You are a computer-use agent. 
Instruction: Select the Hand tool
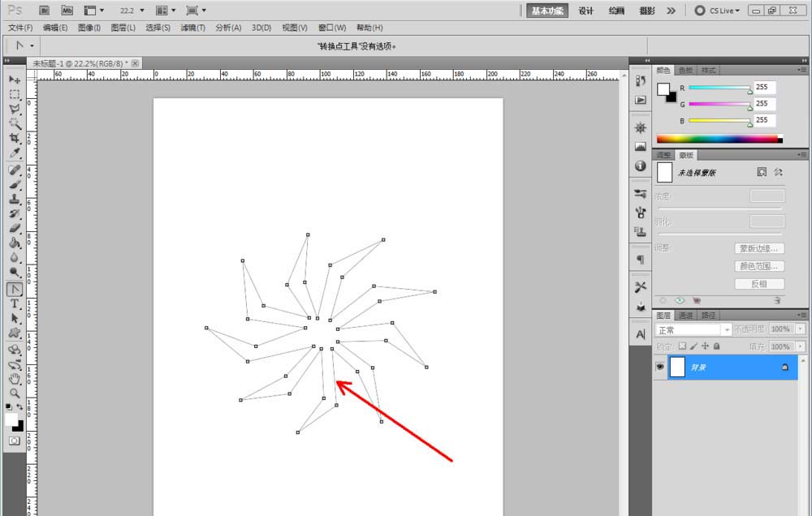(x=15, y=379)
